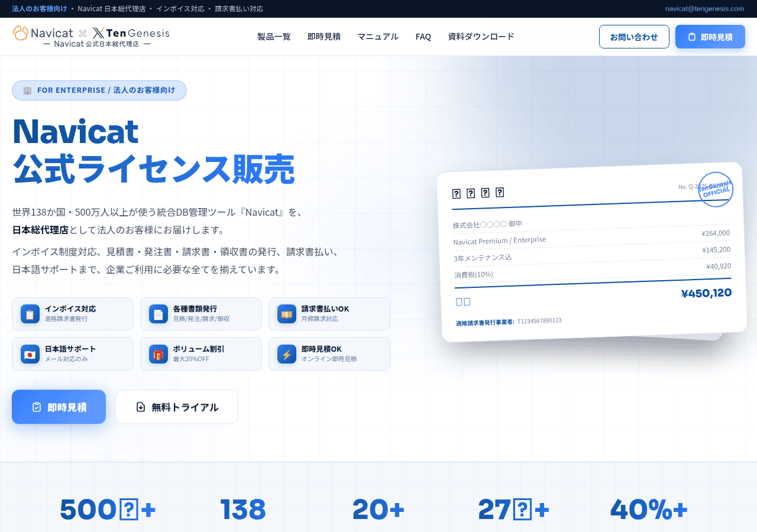Click the Genesis OFFICIAL stamp on quote card
757x532 pixels.
(716, 189)
